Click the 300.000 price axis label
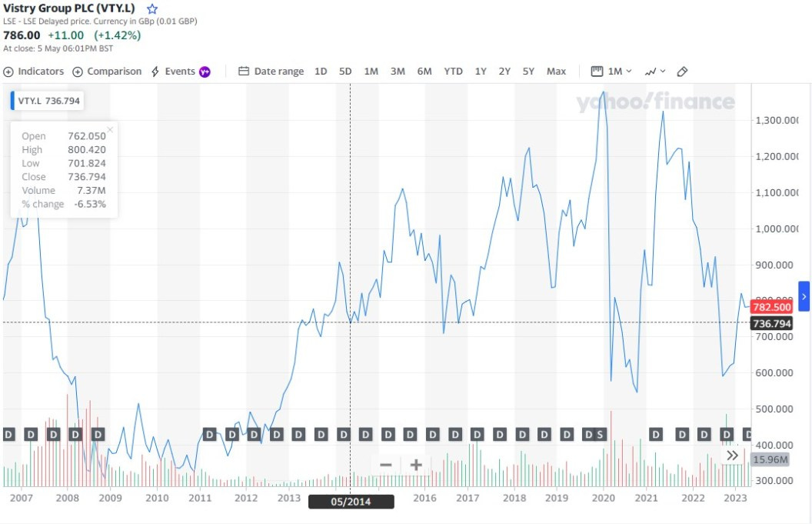 [x=773, y=480]
